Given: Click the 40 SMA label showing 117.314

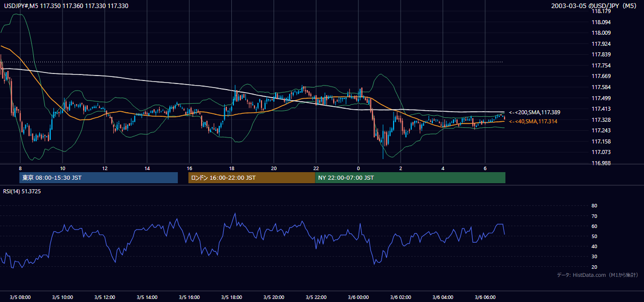Looking at the screenshot, I should (533, 121).
